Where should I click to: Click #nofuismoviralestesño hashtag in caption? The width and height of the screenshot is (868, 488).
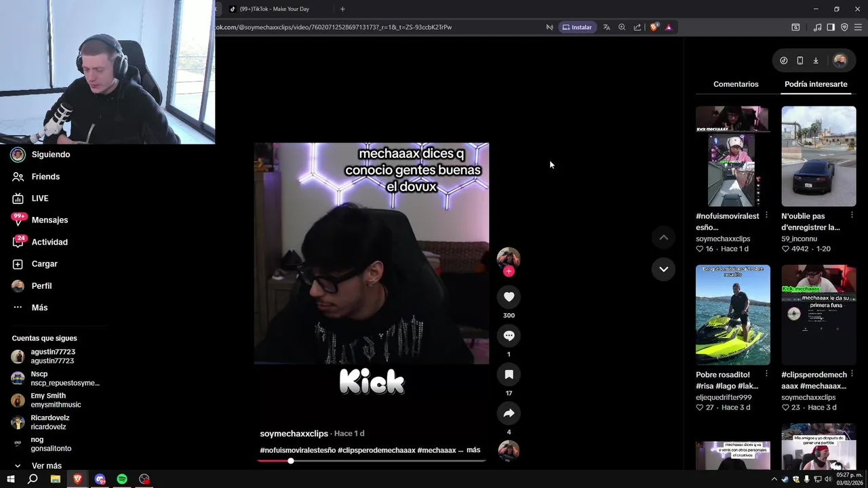coord(298,450)
